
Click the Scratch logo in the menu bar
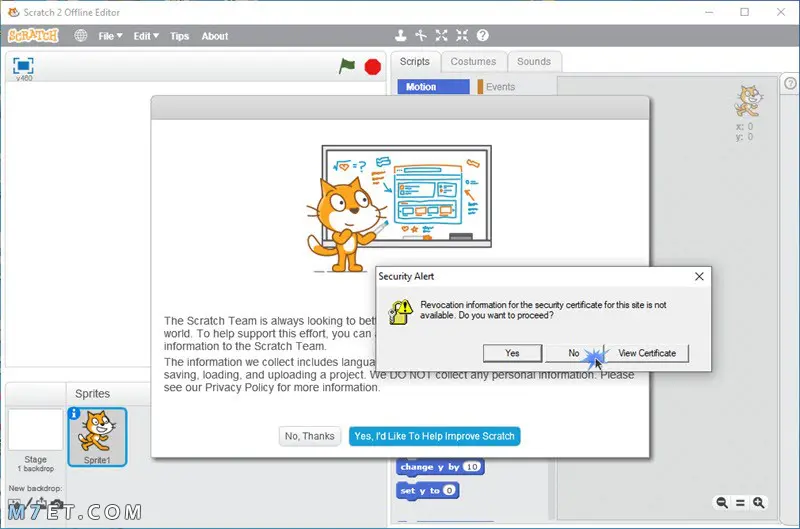(34, 36)
